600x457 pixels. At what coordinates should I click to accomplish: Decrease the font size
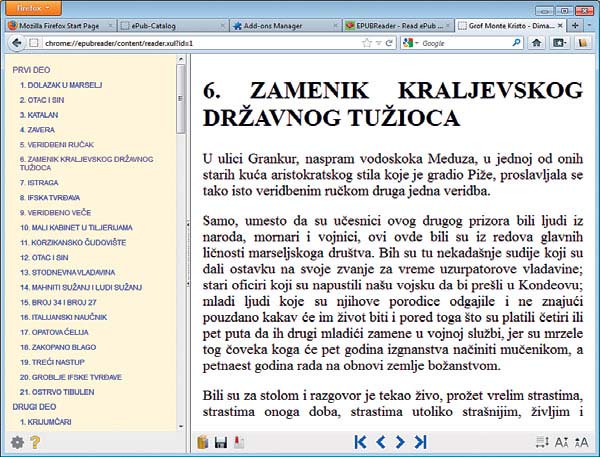tap(561, 442)
